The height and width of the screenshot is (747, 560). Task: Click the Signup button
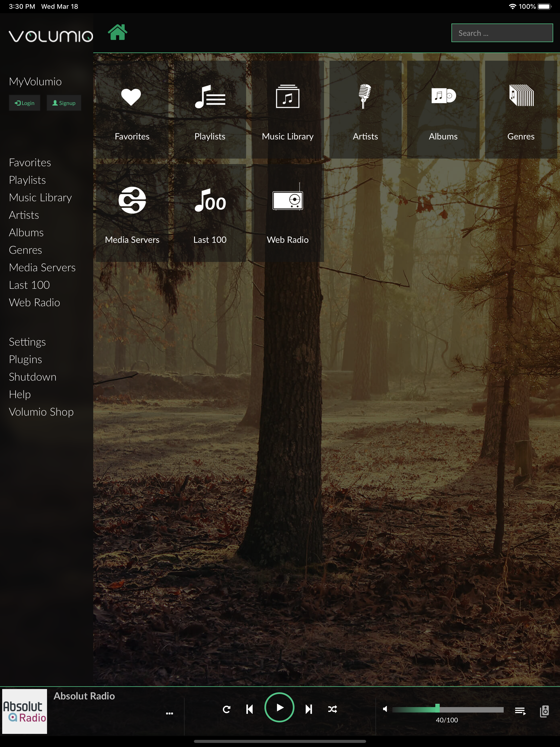[x=64, y=103]
